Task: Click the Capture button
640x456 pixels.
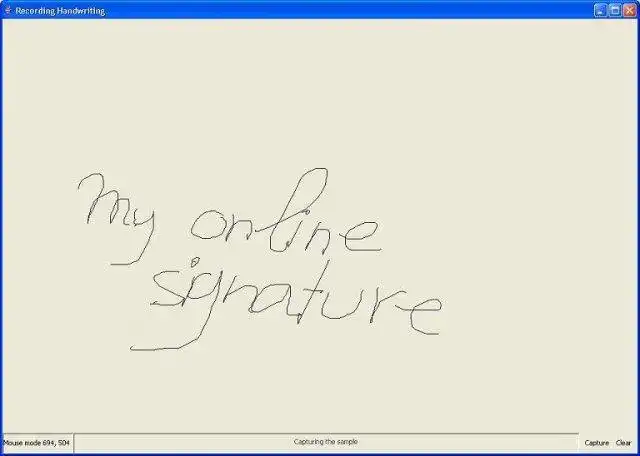Action: 596,443
